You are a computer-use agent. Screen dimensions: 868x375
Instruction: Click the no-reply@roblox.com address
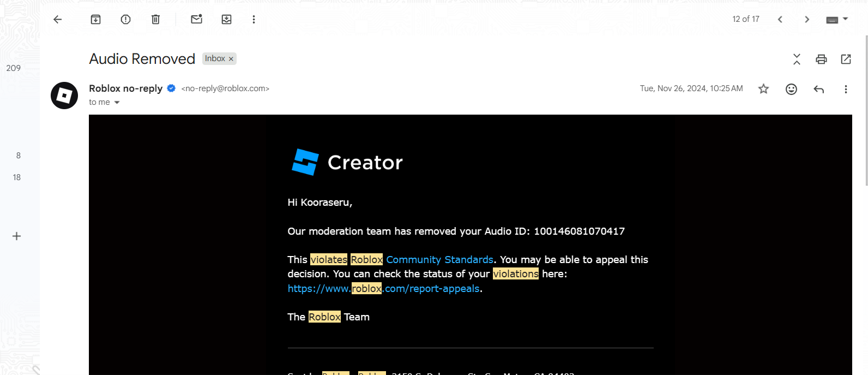(x=225, y=88)
